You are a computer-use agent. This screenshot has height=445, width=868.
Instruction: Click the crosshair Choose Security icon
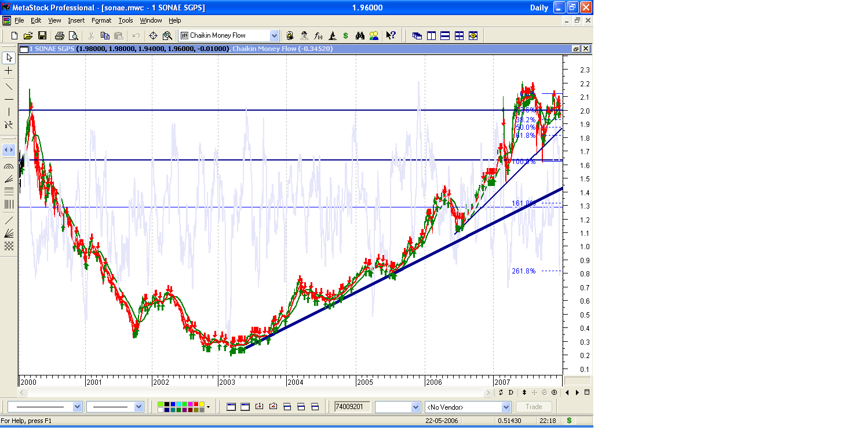coord(153,35)
